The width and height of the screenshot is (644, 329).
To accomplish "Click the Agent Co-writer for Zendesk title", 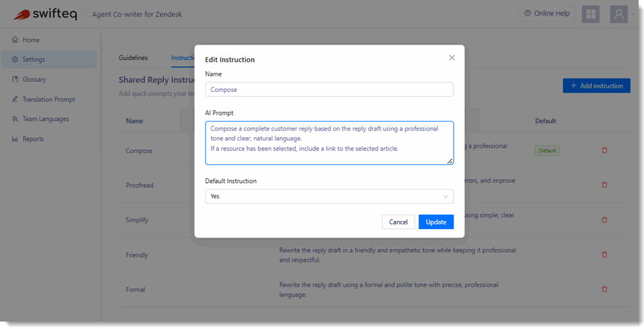I will point(137,14).
